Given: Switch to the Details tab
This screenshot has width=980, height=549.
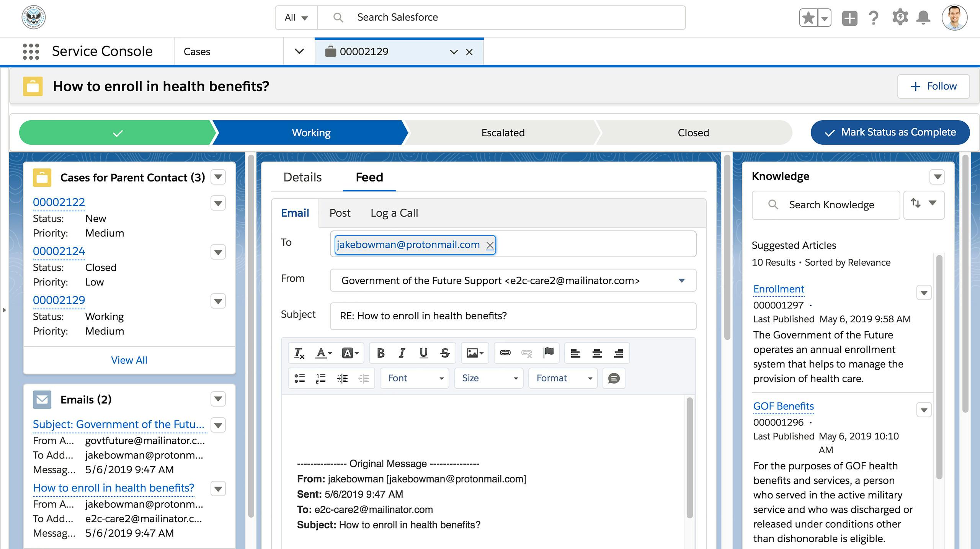Looking at the screenshot, I should point(302,177).
